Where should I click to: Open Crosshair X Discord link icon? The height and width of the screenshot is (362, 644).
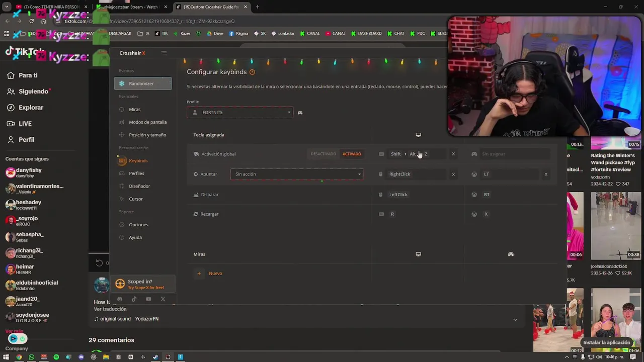[120, 299]
